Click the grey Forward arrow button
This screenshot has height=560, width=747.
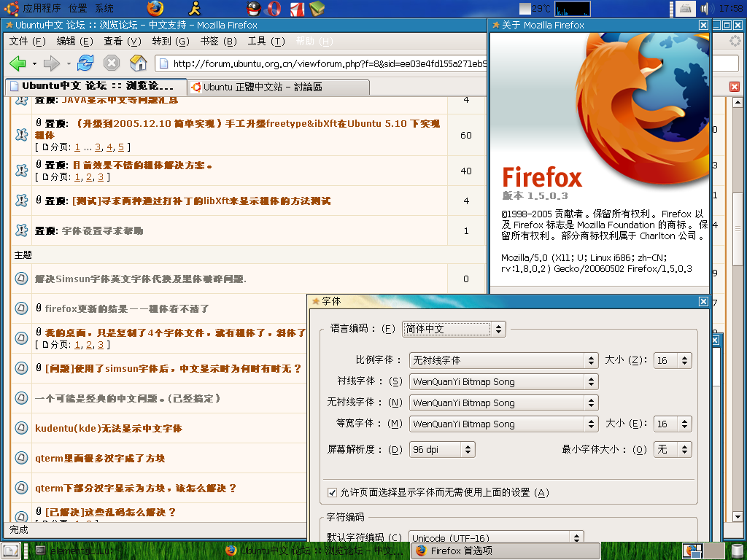52,63
